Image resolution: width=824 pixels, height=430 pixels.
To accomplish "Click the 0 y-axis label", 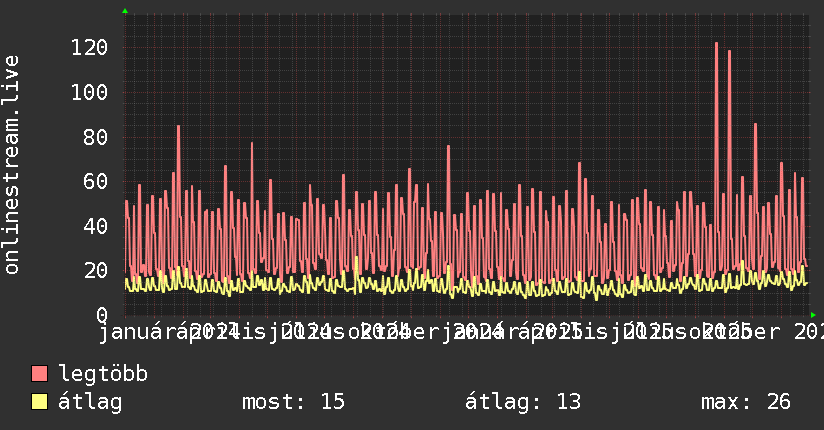I will point(102,315).
